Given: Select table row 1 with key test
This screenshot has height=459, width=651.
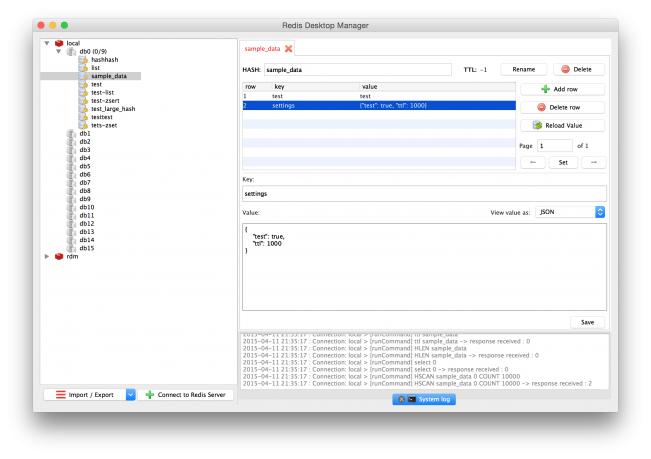Looking at the screenshot, I should click(x=379, y=96).
